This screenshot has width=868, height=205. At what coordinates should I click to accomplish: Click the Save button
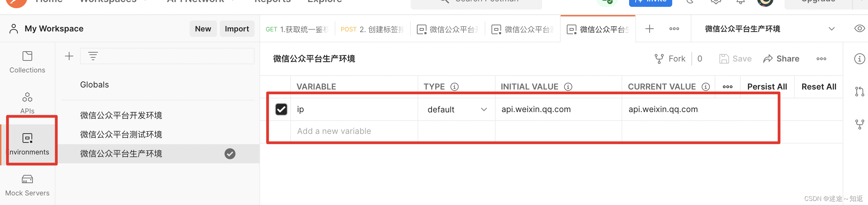[735, 59]
